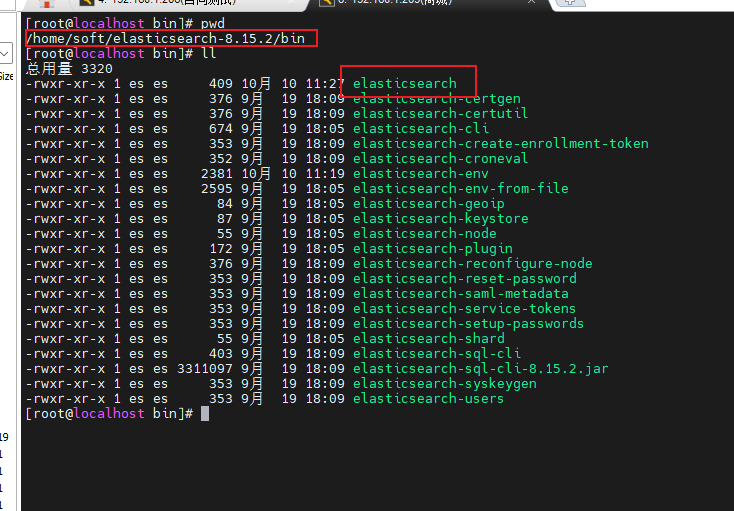Select the plain 'elasticsearch' file name (409 bytes)
The image size is (734, 511).
(405, 83)
